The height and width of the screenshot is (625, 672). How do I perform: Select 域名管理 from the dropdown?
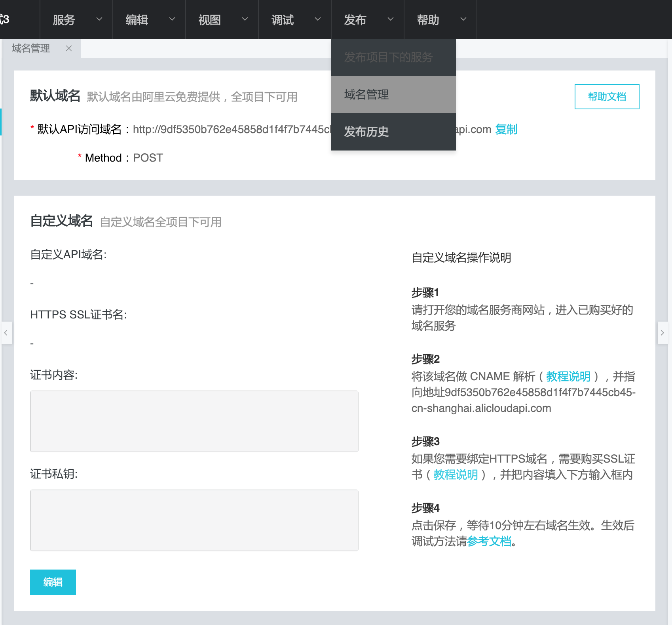pos(366,95)
